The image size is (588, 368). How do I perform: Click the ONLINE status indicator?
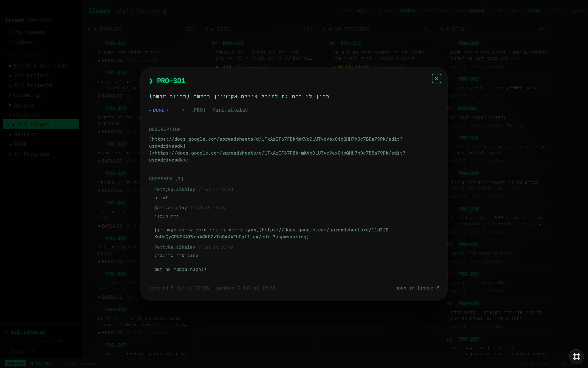[x=42, y=363]
